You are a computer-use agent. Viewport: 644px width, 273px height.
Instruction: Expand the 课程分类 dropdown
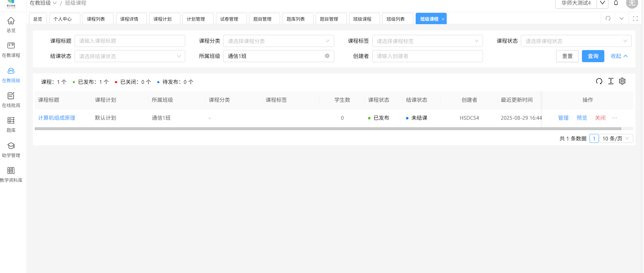(x=278, y=41)
